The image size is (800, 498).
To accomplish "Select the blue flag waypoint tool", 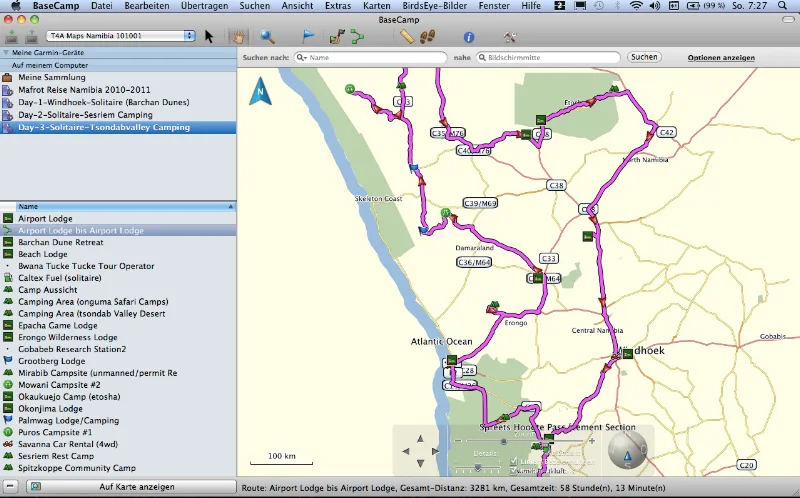I will coord(308,36).
